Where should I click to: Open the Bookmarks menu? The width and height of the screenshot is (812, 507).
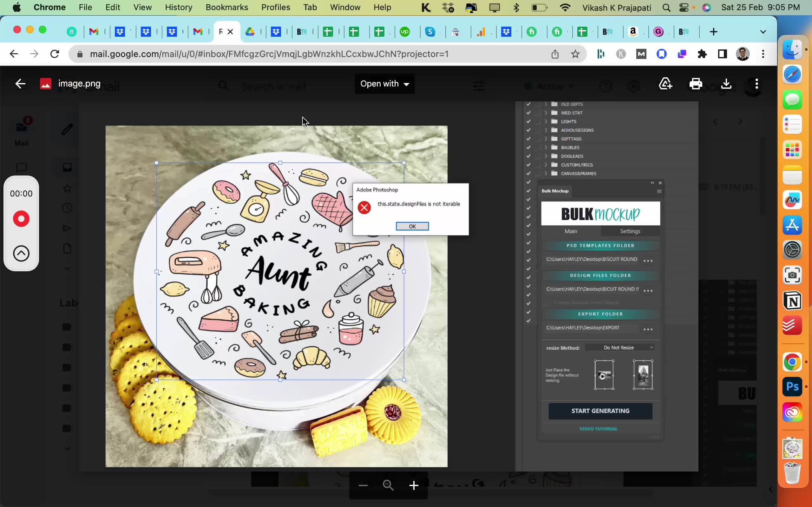click(227, 7)
